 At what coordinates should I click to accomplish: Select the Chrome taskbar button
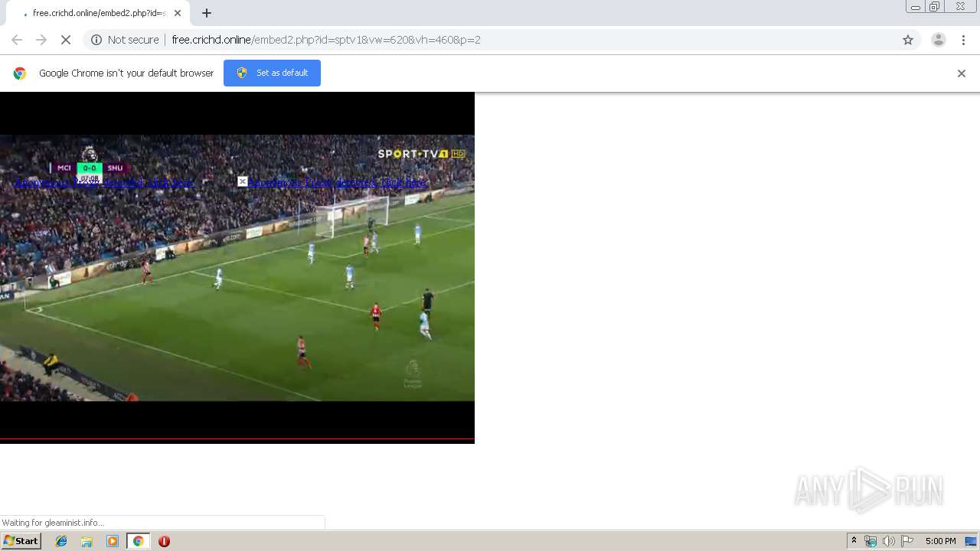pyautogui.click(x=138, y=541)
